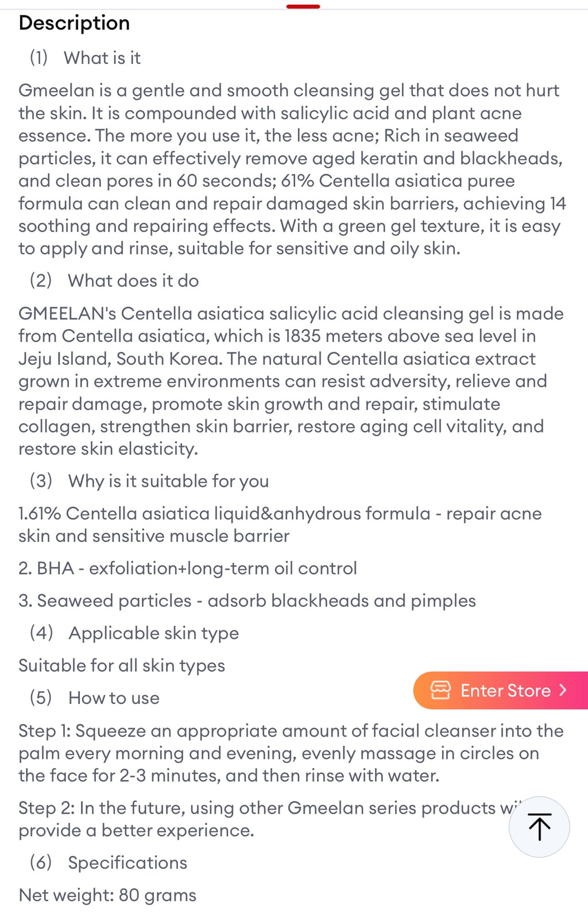This screenshot has width=588, height=913.
Task: Tap the store icon in Enter Store button
Action: tap(440, 690)
